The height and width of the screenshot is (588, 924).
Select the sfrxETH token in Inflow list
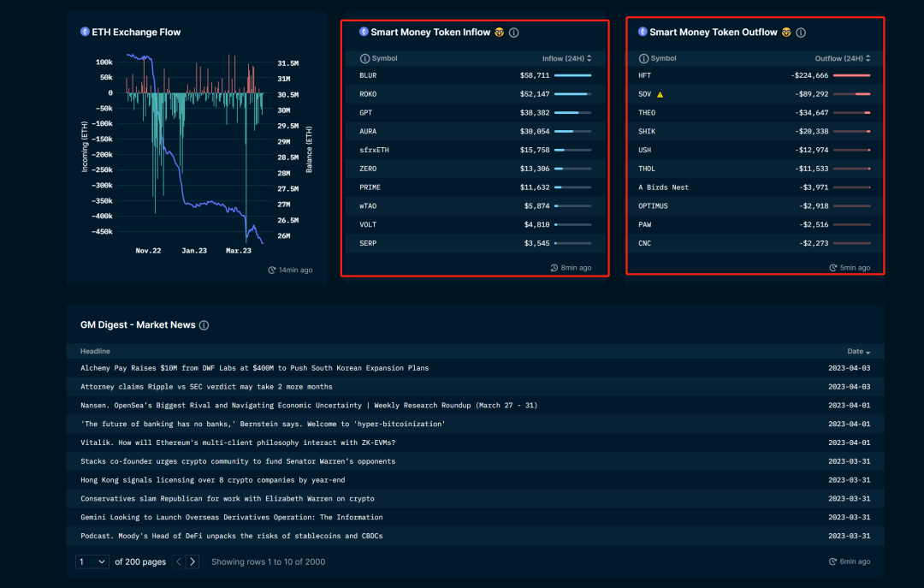point(374,151)
